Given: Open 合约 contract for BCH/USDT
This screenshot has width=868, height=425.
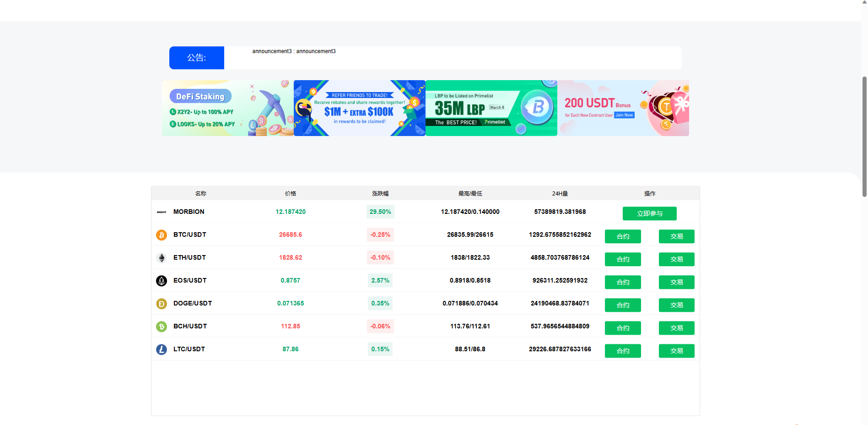Looking at the screenshot, I should pyautogui.click(x=623, y=328).
